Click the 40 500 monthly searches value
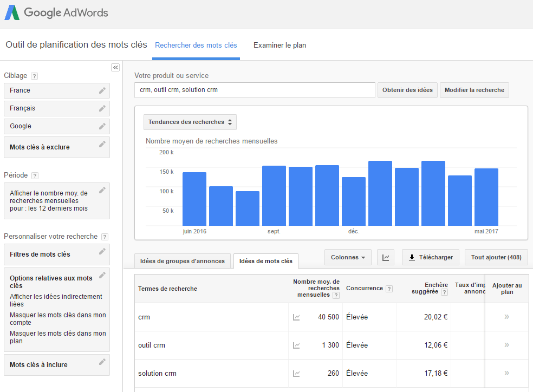 328,317
